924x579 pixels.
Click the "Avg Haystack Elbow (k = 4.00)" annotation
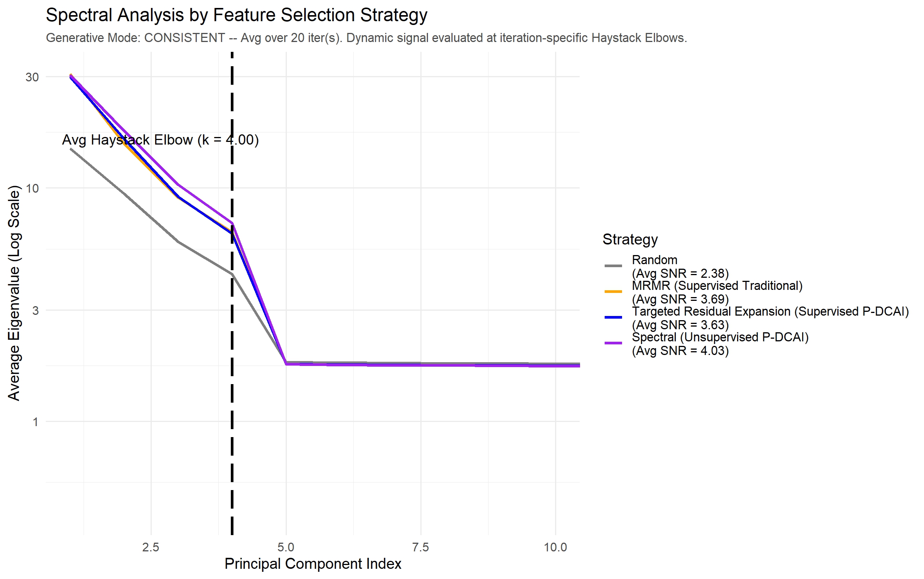point(160,140)
